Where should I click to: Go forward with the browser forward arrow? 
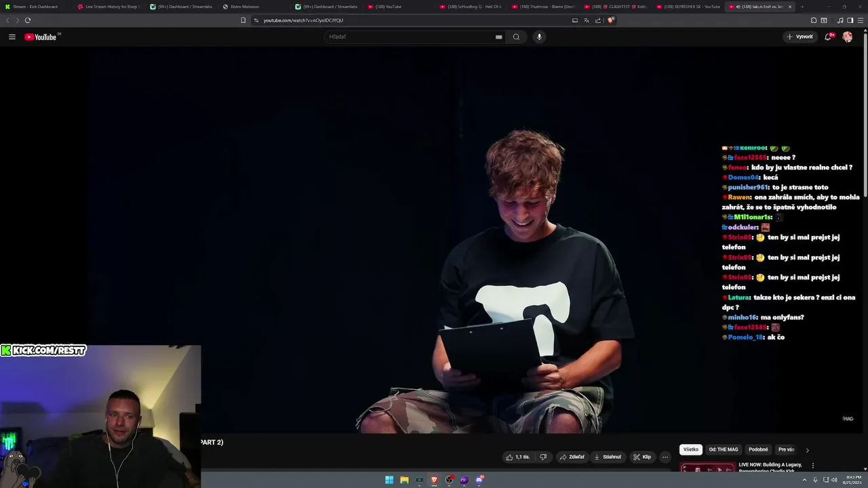coord(18,20)
